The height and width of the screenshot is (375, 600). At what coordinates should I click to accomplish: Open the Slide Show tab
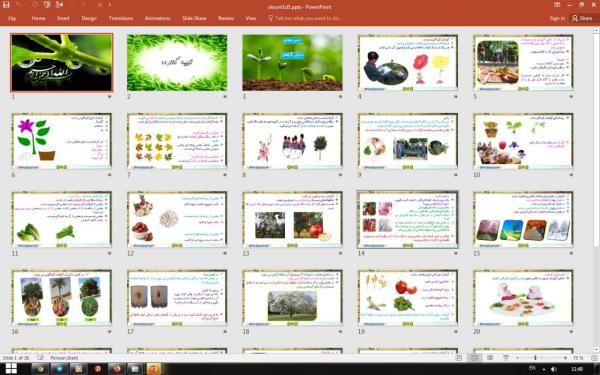194,18
